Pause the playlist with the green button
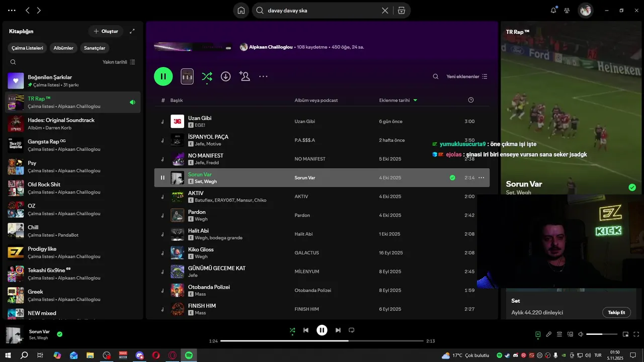Viewport: 644px width, 362px height. point(164,76)
